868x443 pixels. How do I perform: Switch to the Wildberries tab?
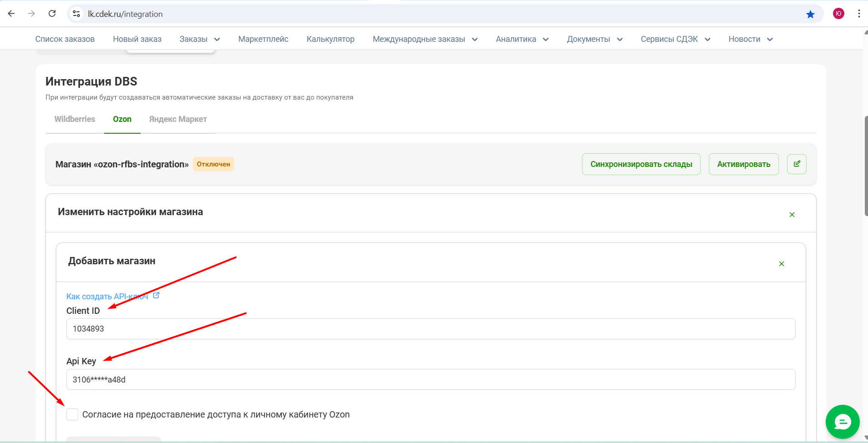click(x=75, y=119)
